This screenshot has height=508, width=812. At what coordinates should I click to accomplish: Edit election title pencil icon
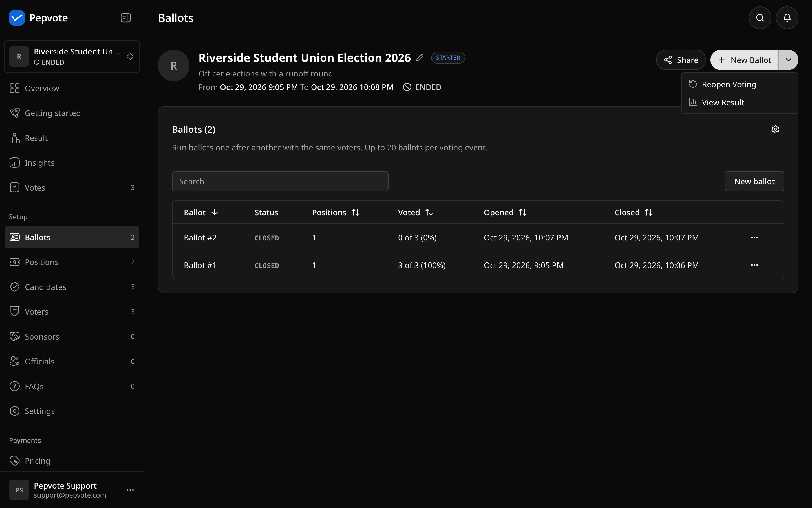420,58
